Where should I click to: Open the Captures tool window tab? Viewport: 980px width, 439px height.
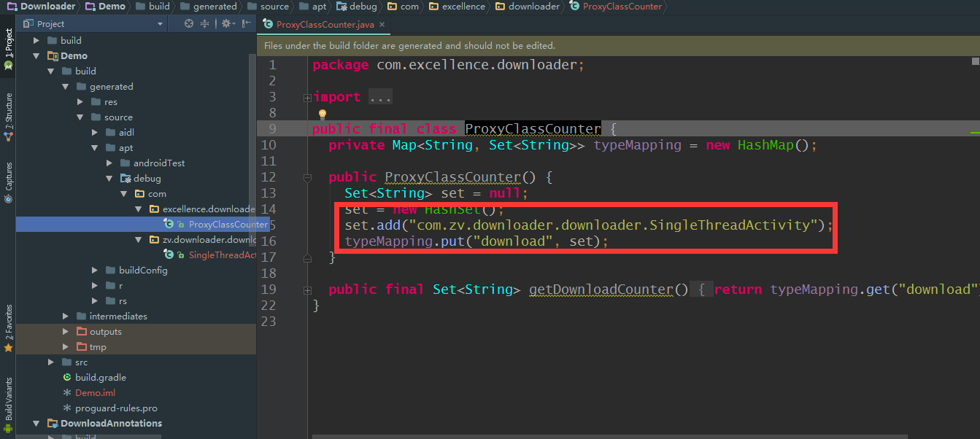tap(8, 182)
